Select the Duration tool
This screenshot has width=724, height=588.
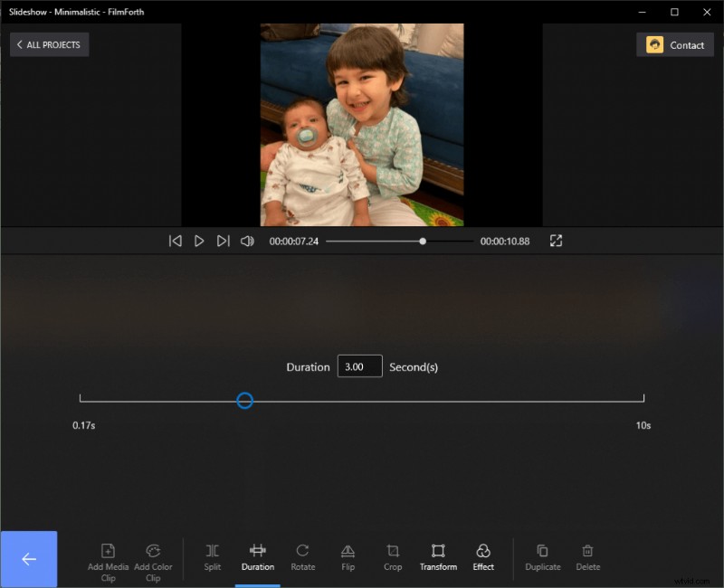257,557
